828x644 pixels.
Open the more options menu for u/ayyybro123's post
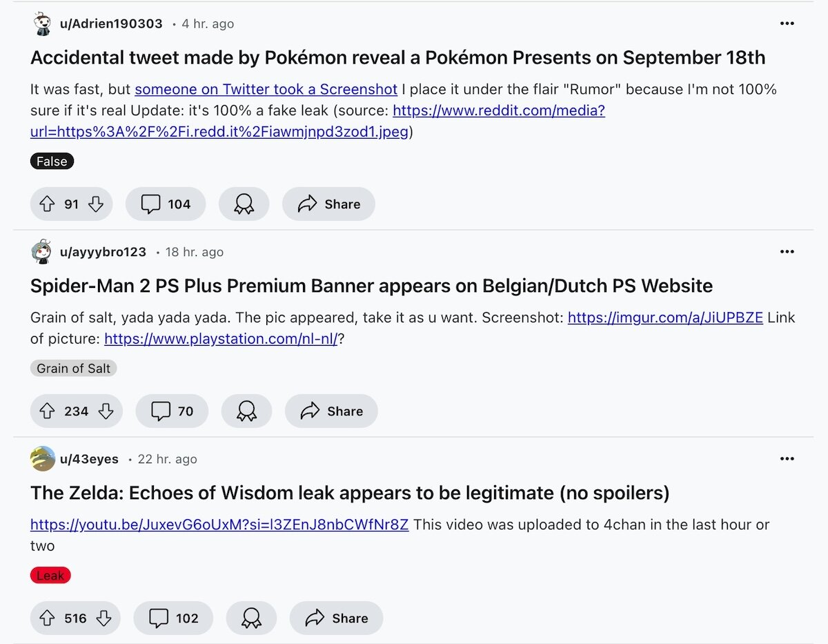click(x=787, y=252)
